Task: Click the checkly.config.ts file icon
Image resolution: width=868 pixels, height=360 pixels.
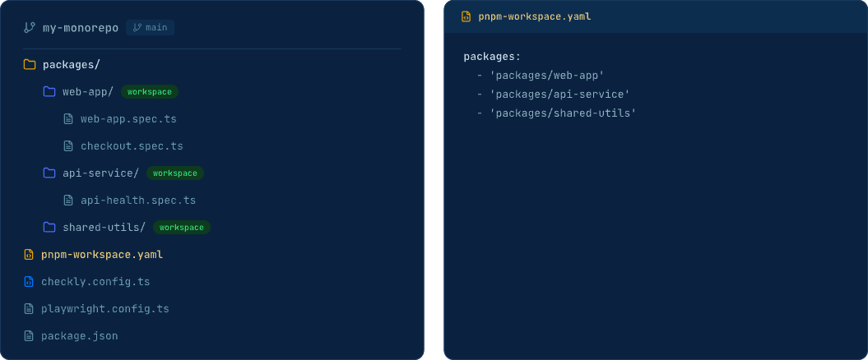Action: 29,281
